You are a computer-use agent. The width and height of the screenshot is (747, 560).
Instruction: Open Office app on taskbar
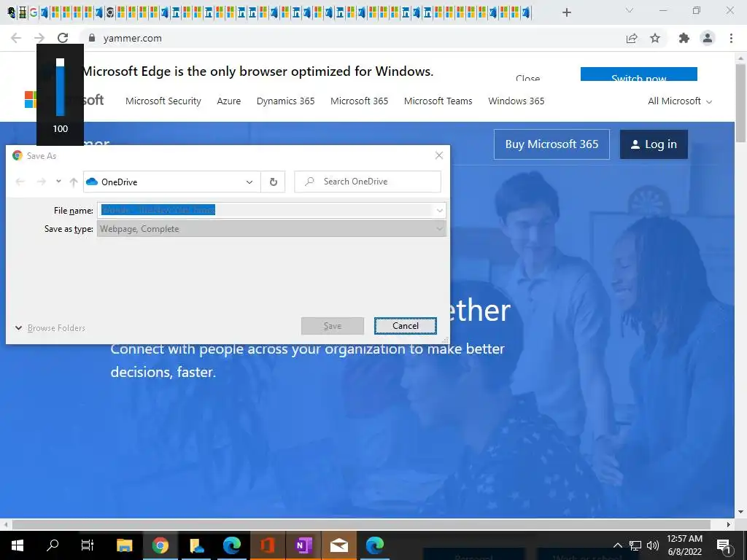pos(267,545)
